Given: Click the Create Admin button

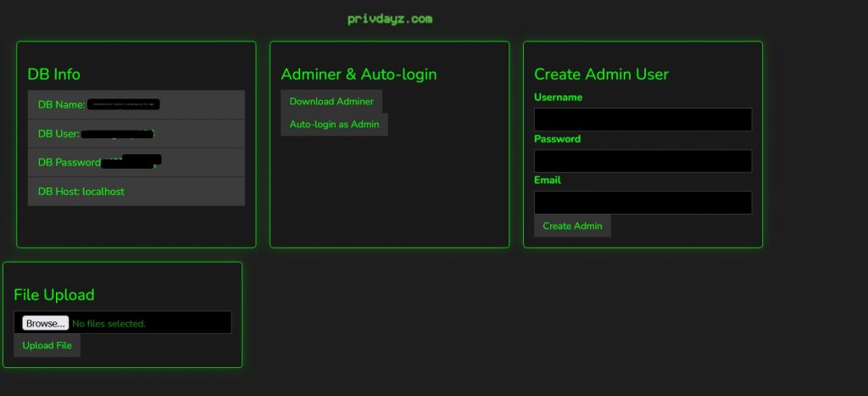Looking at the screenshot, I should coord(572,226).
